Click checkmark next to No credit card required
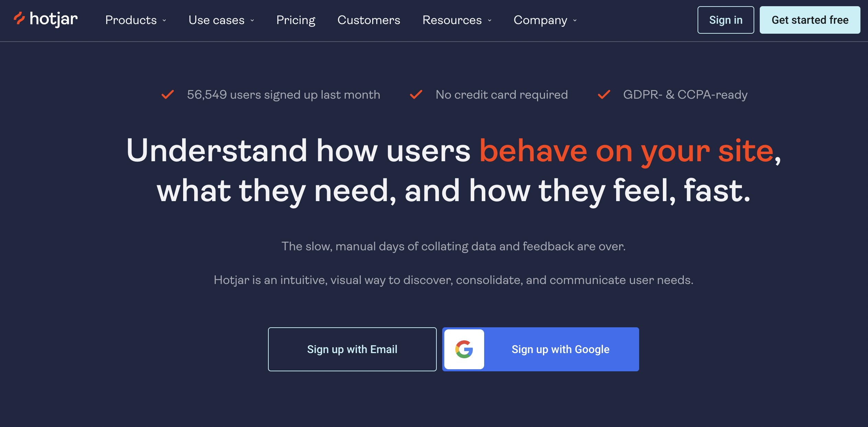Viewport: 868px width, 427px height. click(416, 95)
